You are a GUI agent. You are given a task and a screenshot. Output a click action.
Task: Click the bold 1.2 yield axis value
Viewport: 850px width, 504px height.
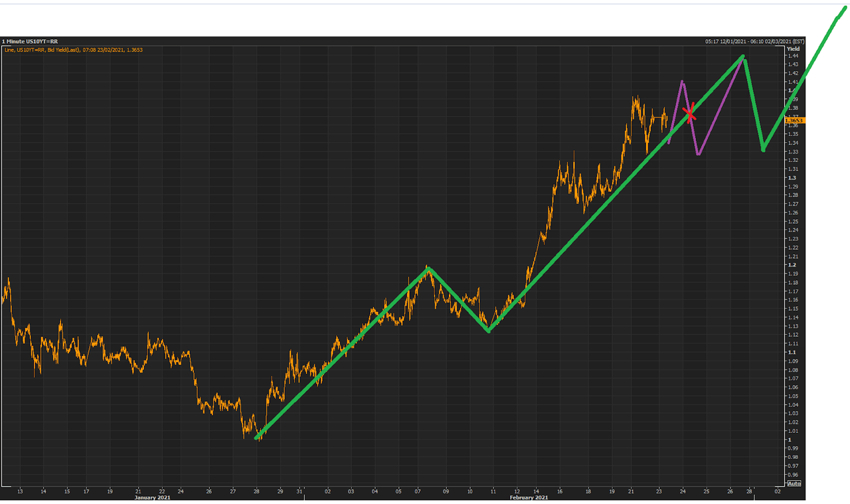[x=791, y=265]
